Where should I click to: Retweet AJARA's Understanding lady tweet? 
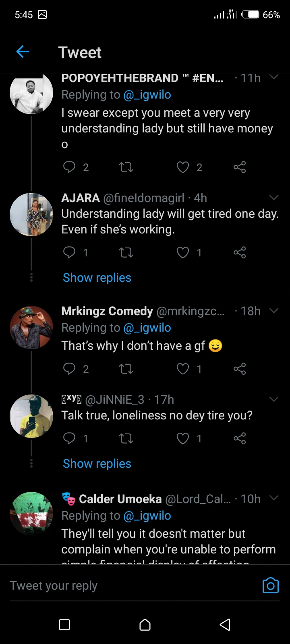126,252
